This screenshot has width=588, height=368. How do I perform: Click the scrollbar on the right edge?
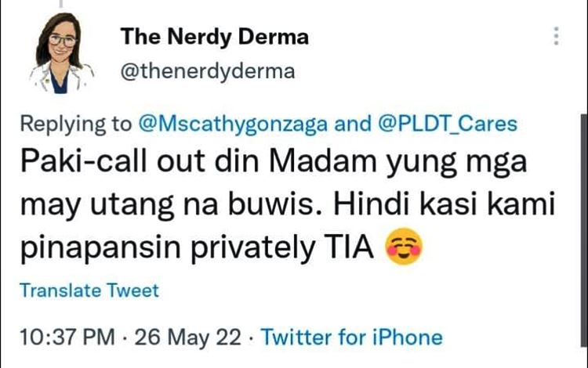click(x=581, y=196)
